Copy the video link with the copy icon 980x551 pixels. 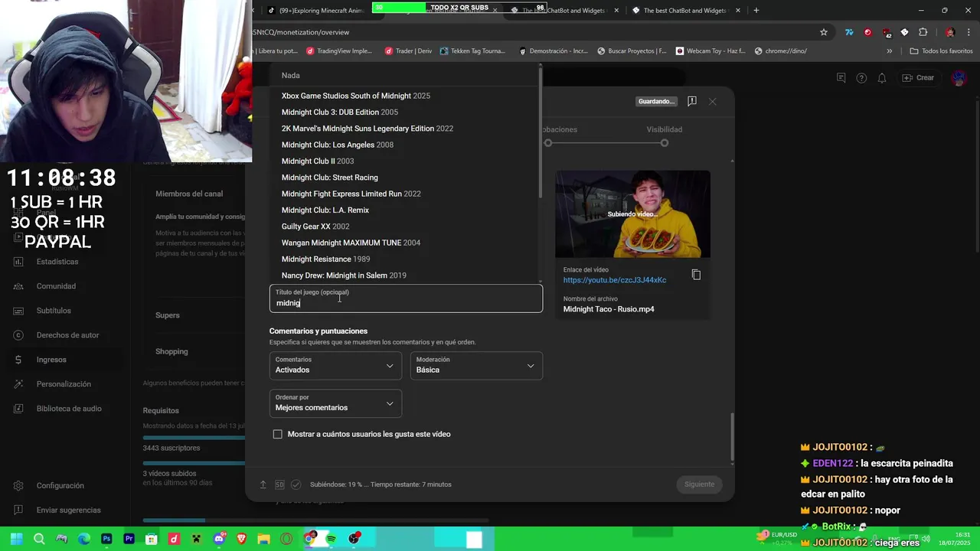pos(696,275)
